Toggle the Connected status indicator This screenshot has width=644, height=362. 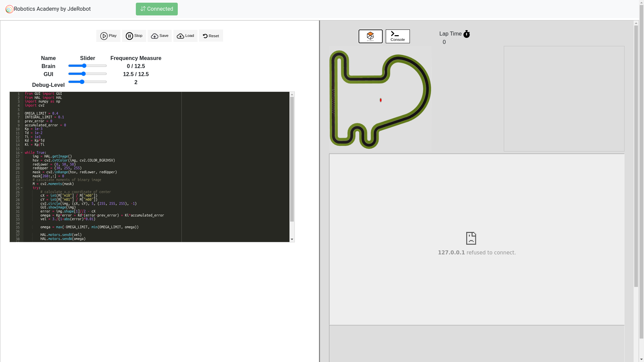(x=156, y=9)
